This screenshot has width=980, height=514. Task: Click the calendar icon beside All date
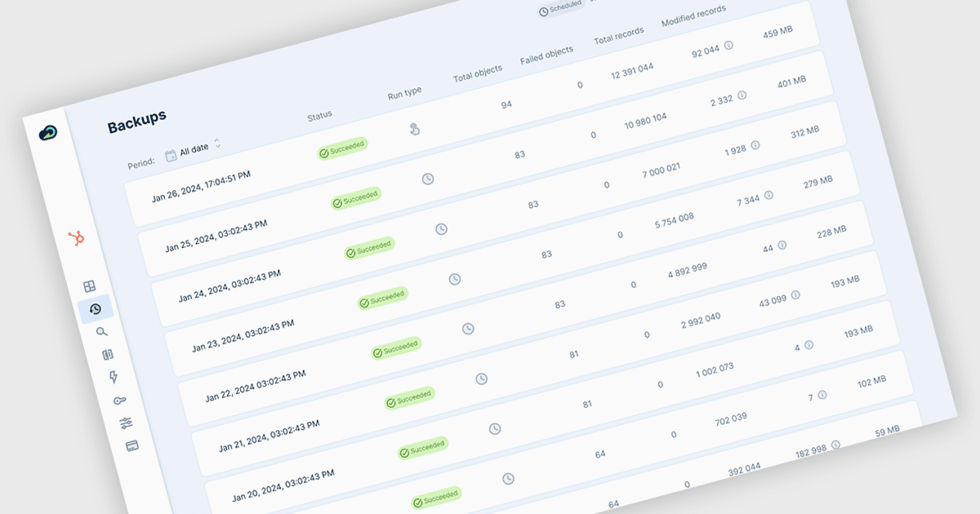pos(171,155)
